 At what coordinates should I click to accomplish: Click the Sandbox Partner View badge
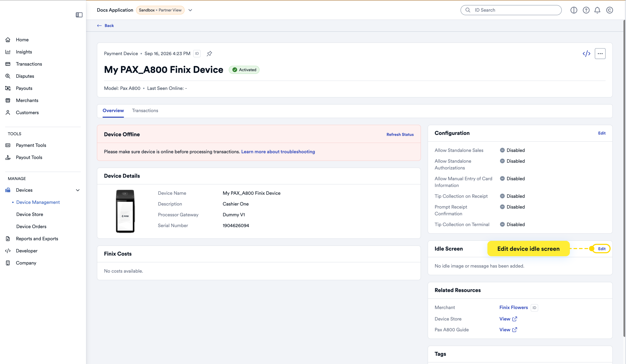click(x=160, y=10)
